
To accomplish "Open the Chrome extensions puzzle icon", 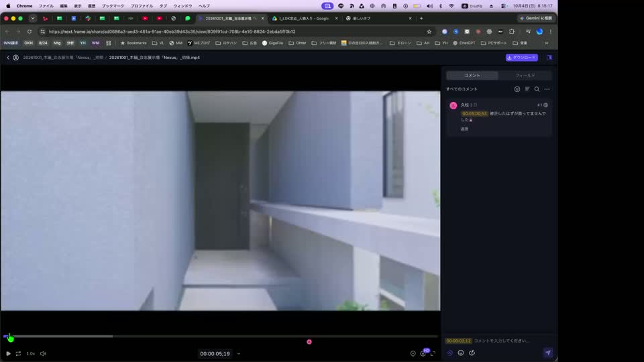I will [512, 32].
